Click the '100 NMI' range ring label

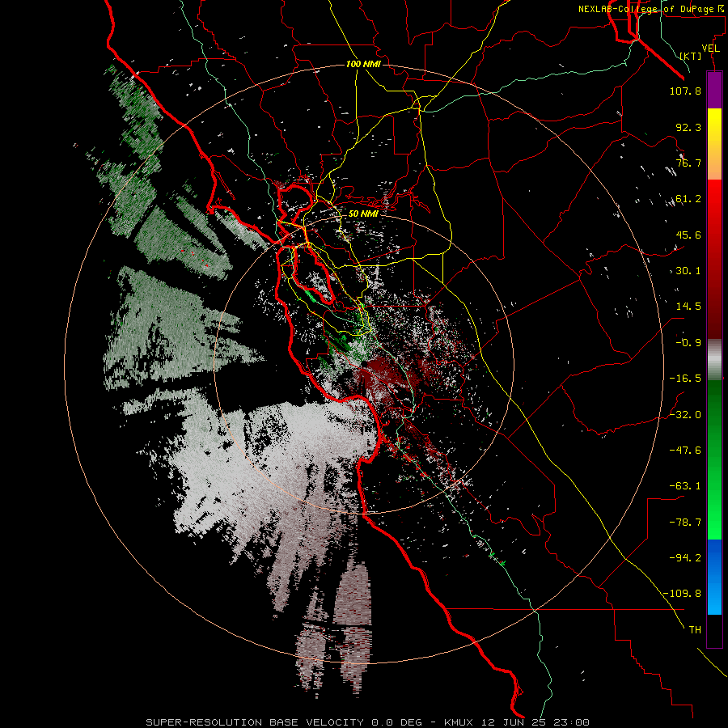(x=363, y=64)
